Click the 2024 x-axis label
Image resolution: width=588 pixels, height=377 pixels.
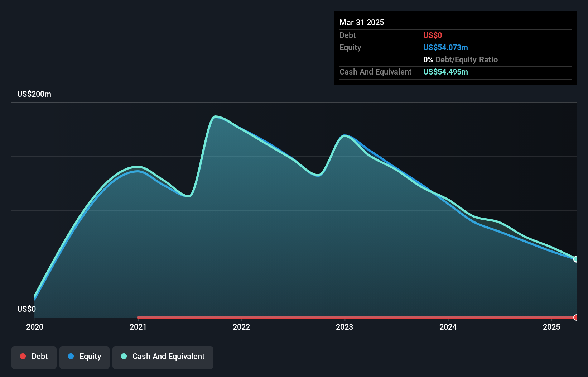click(x=448, y=327)
